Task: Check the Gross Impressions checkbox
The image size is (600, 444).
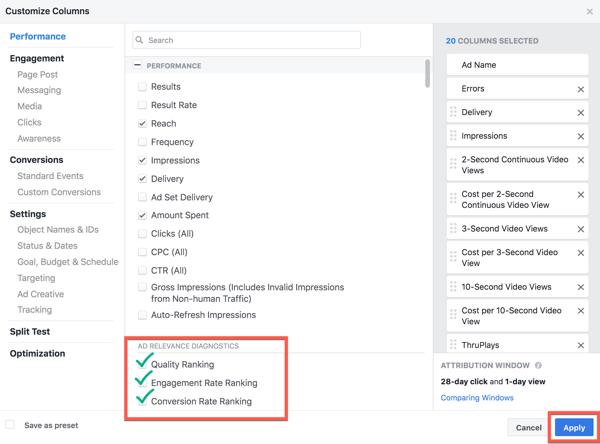Action: (142, 287)
